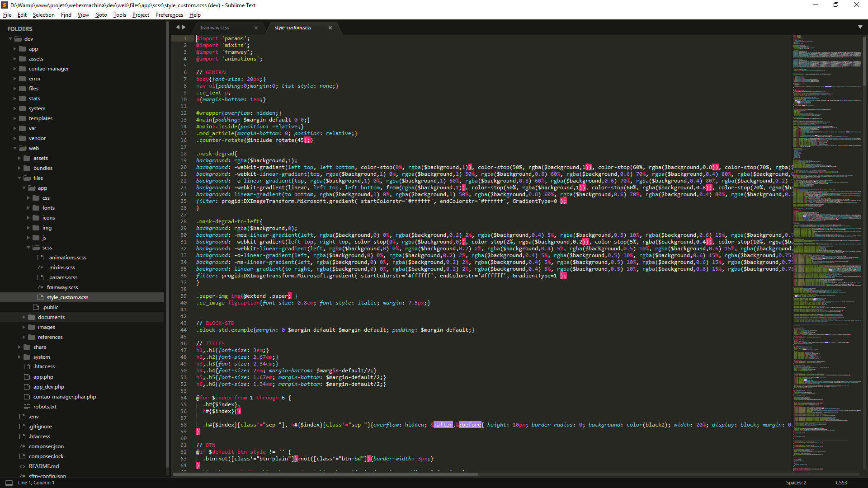Click line number 20 in gutter
Screen dimensions: 868x488
[x=184, y=167]
